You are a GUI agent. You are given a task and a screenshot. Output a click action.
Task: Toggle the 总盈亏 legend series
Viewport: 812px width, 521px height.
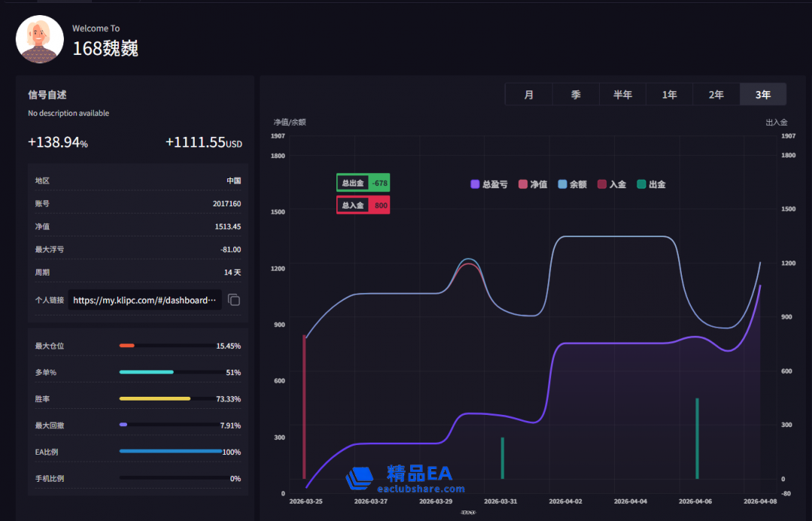coord(489,184)
